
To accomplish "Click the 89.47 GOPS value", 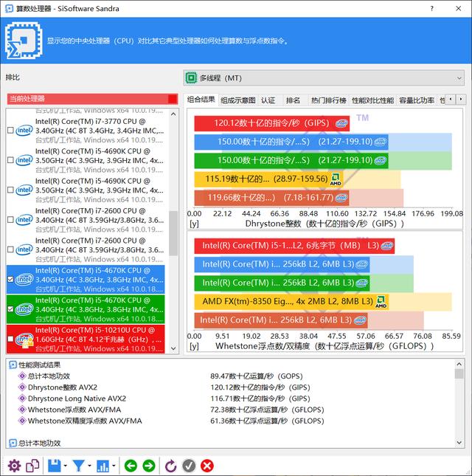I will coord(257,376).
